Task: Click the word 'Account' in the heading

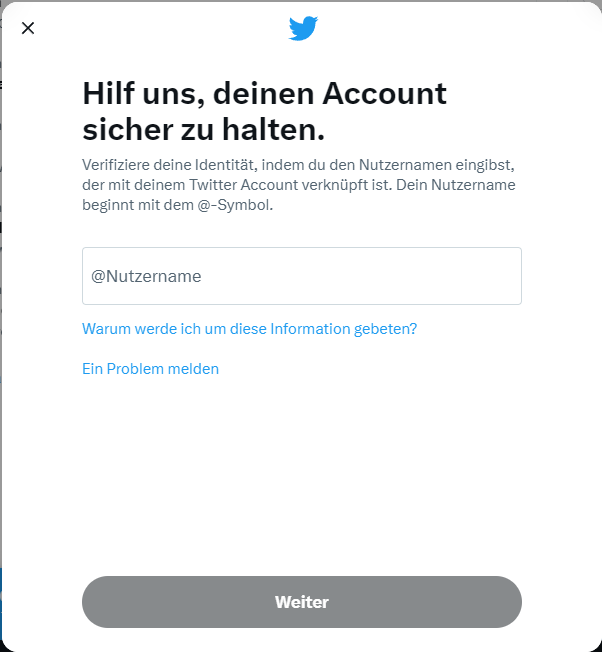Action: point(385,93)
